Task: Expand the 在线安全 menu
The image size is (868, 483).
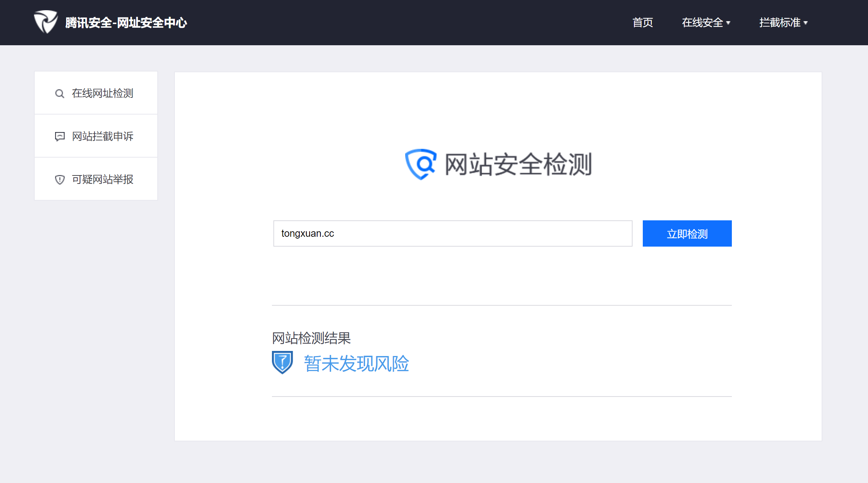Action: 702,23
